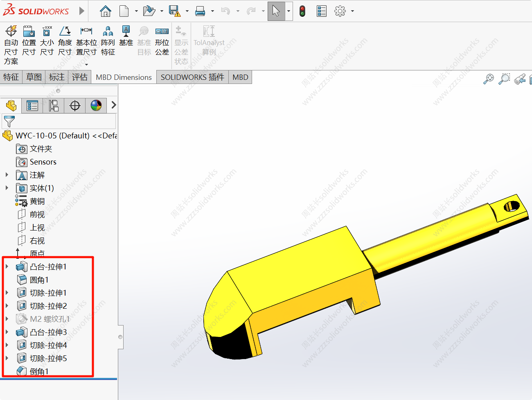Click the Previous View icon
This screenshot has width=532, height=400.
pos(520,79)
